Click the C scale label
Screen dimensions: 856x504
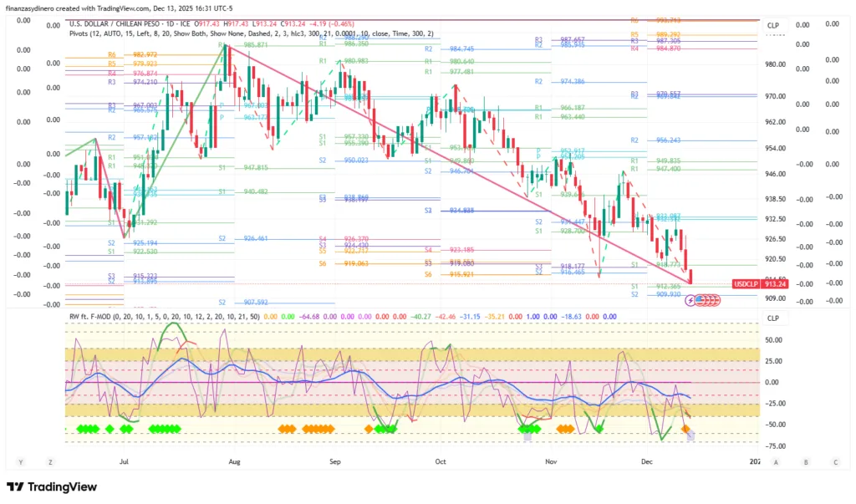point(834,461)
